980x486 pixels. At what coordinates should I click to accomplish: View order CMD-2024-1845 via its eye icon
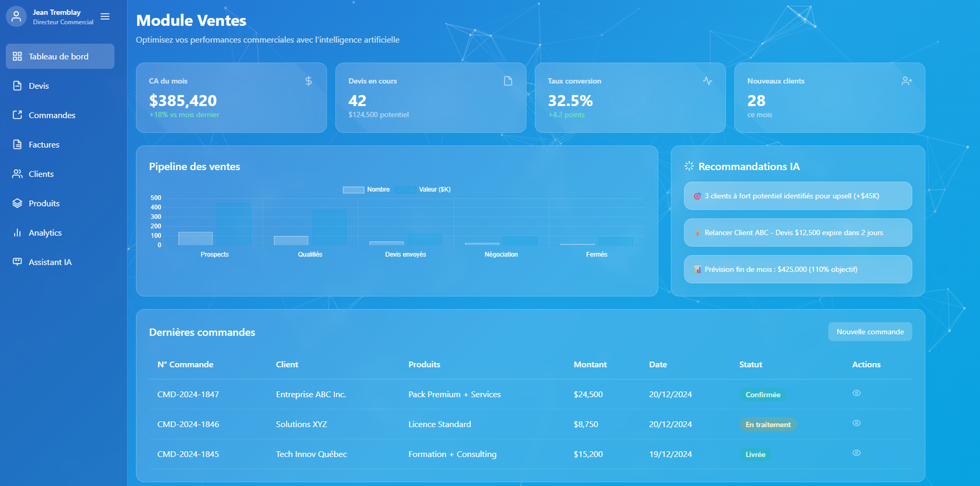(856, 453)
